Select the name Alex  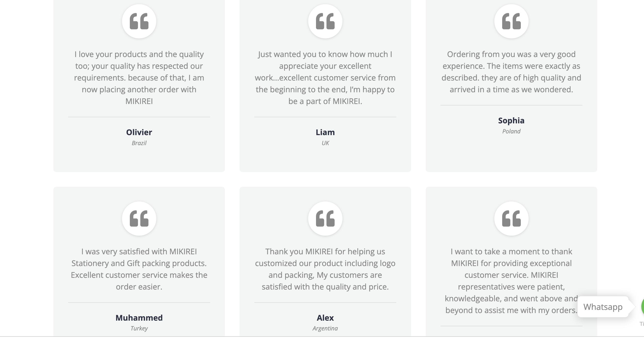pyautogui.click(x=325, y=318)
